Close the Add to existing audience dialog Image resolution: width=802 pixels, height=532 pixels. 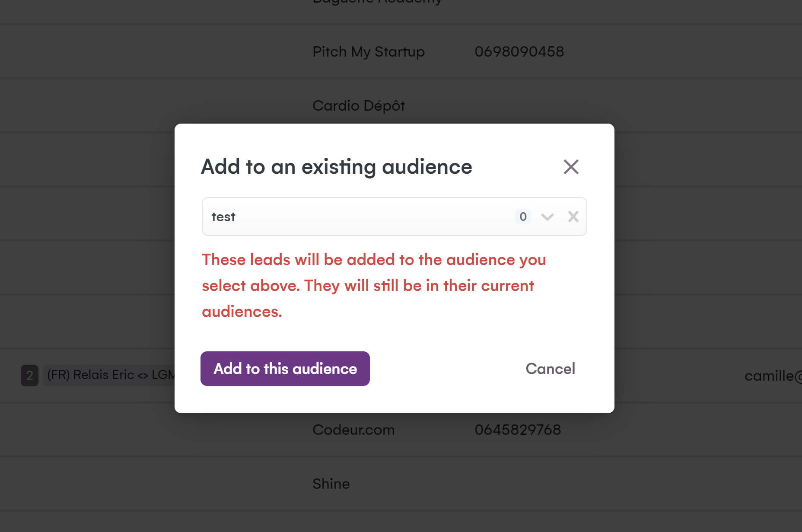(571, 167)
